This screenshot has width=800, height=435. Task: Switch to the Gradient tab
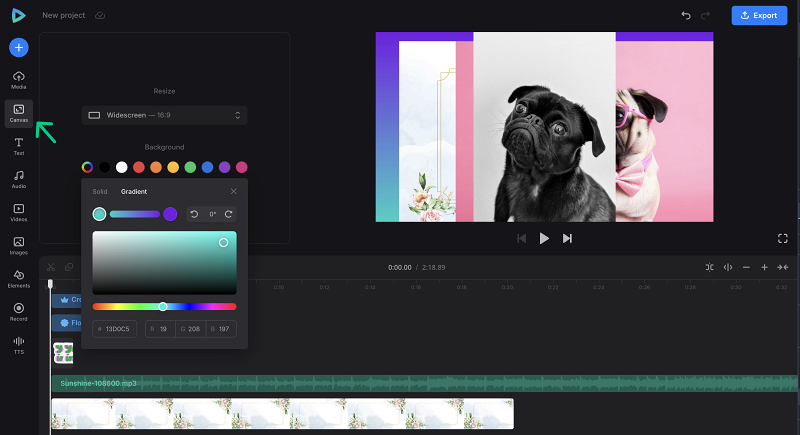tap(134, 192)
